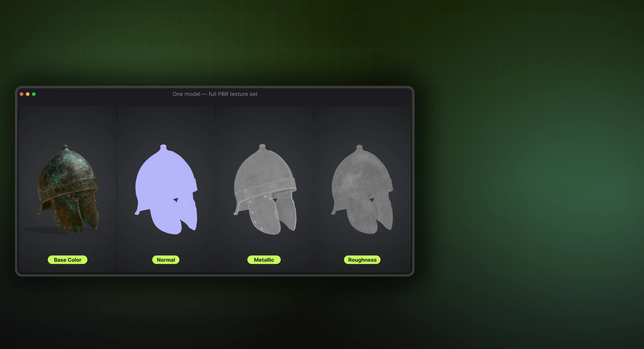Select the gray Metallic map helmet preview
This screenshot has height=349, width=644.
(x=265, y=189)
